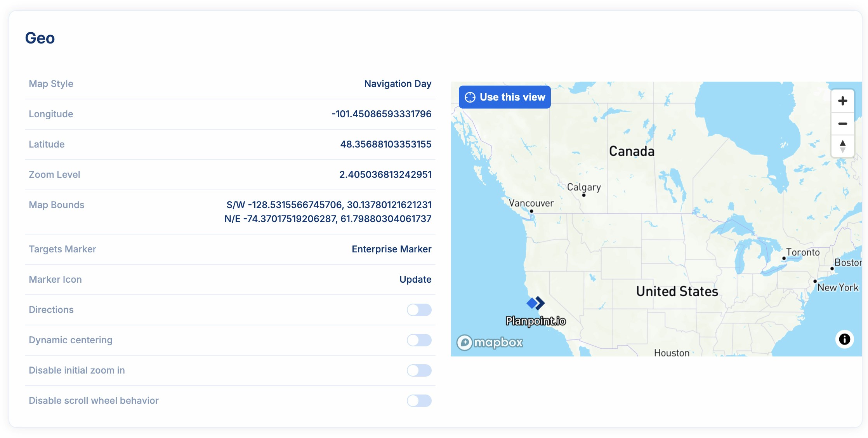Click the Mapbox logo
This screenshot has width=868, height=438.
click(x=490, y=342)
